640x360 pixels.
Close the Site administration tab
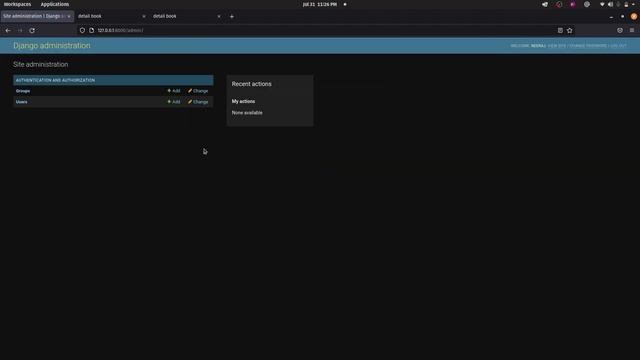(69, 16)
